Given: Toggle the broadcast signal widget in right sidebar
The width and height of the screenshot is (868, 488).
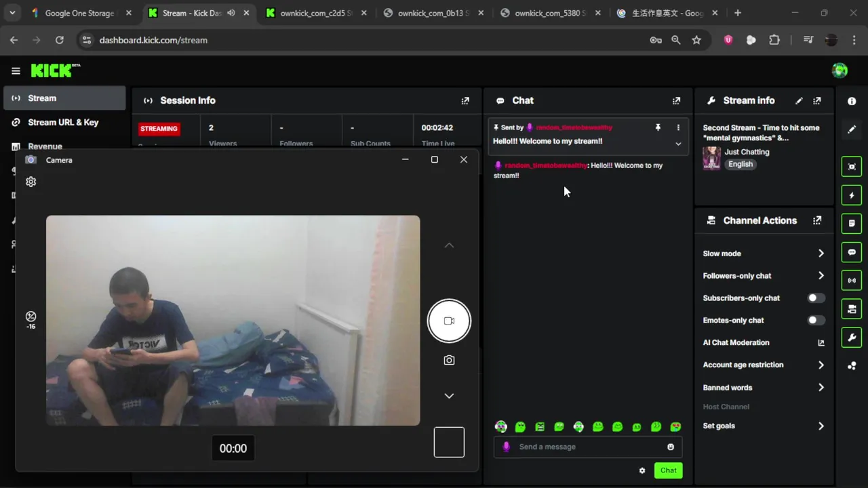Looking at the screenshot, I should 852,280.
